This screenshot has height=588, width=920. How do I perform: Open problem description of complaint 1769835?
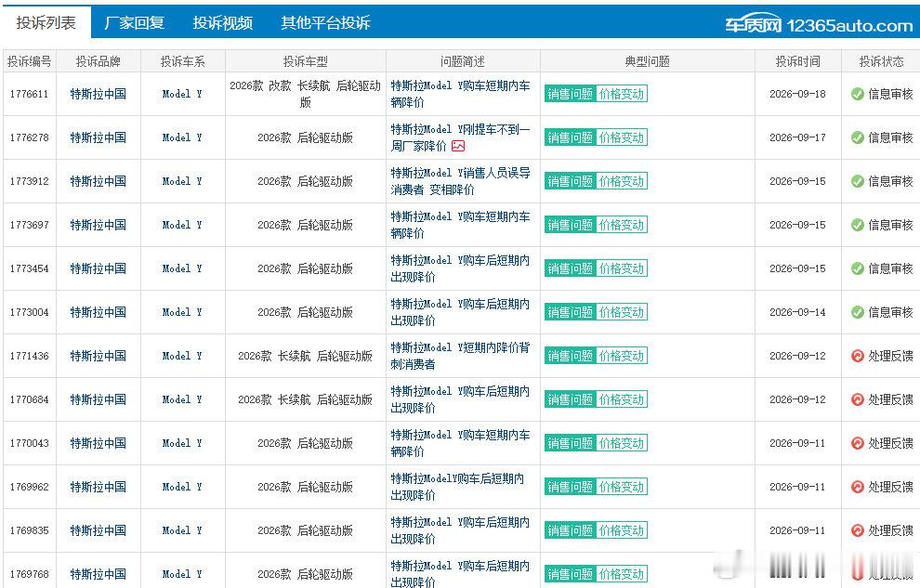tap(460, 530)
